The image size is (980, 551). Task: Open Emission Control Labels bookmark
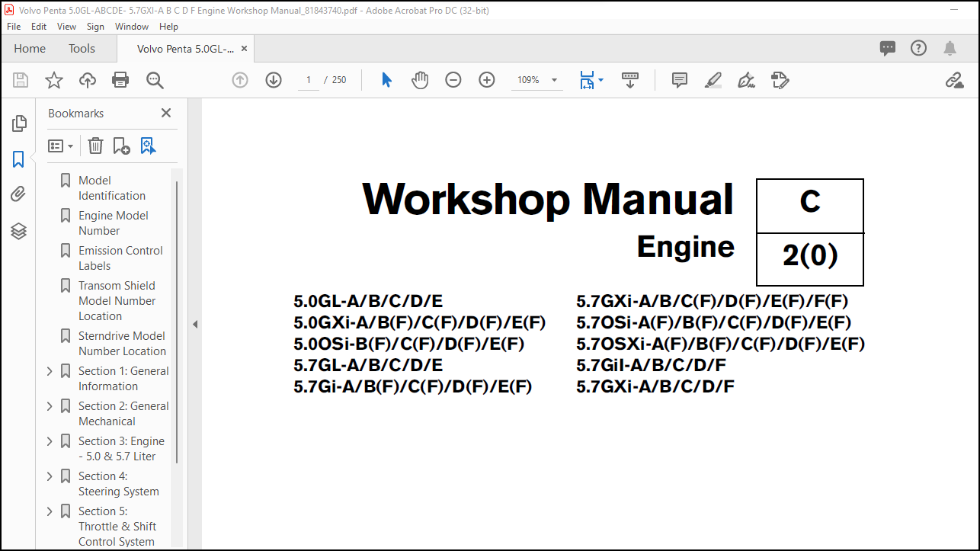120,258
